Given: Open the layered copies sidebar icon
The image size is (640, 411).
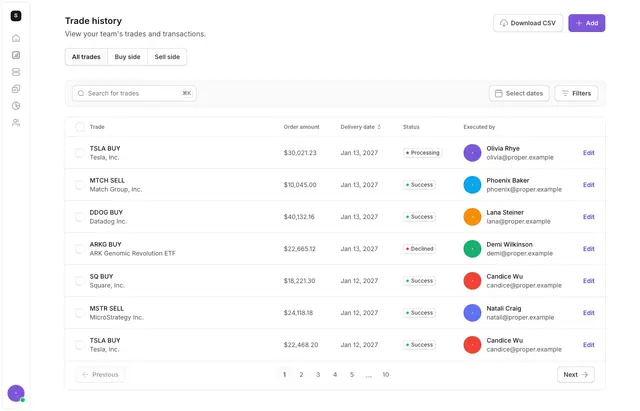Looking at the screenshot, I should (x=16, y=89).
